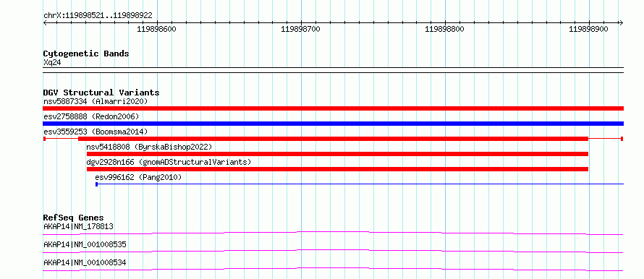This screenshot has width=644, height=279.
Task: Select the red dgv2928n166 variant bar
Action: [337, 169]
